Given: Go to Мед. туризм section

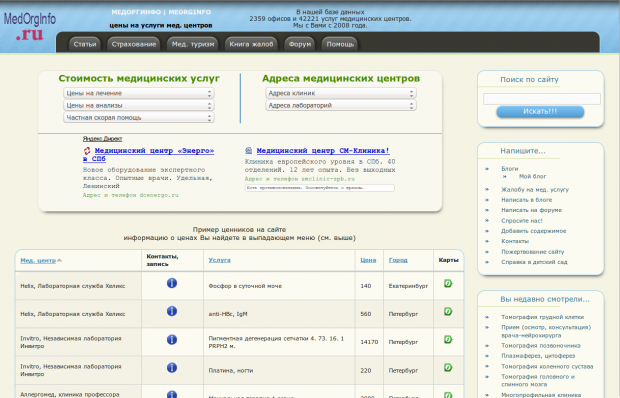Looking at the screenshot, I should point(193,44).
